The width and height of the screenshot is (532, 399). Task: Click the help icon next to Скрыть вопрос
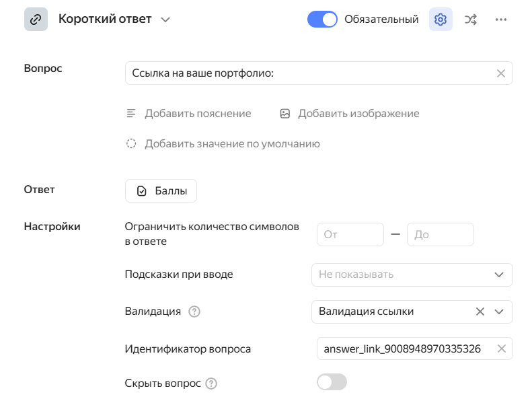(211, 384)
